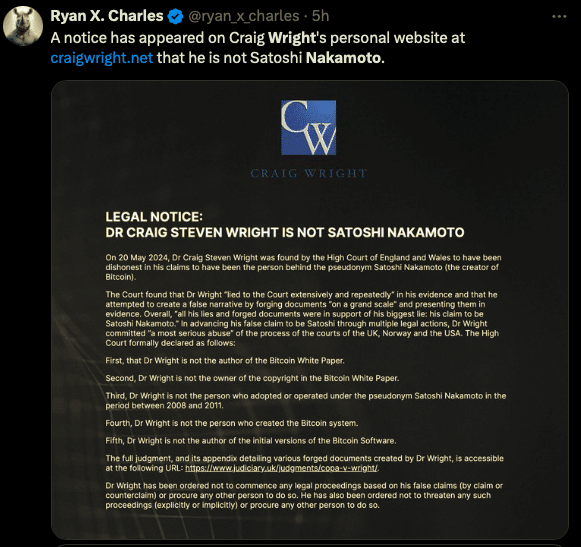Click the paragraph starting The Court found
This screenshot has height=547, width=581.
coord(302,319)
